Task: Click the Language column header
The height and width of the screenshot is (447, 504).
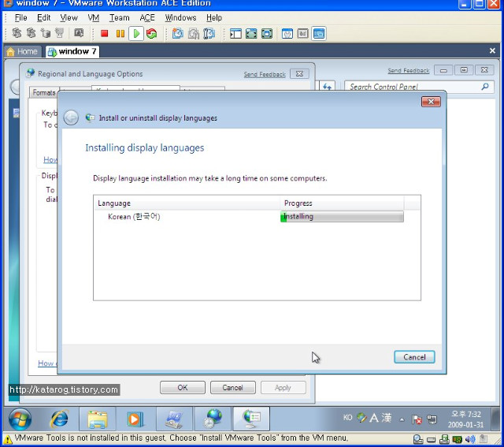Action: pos(187,203)
